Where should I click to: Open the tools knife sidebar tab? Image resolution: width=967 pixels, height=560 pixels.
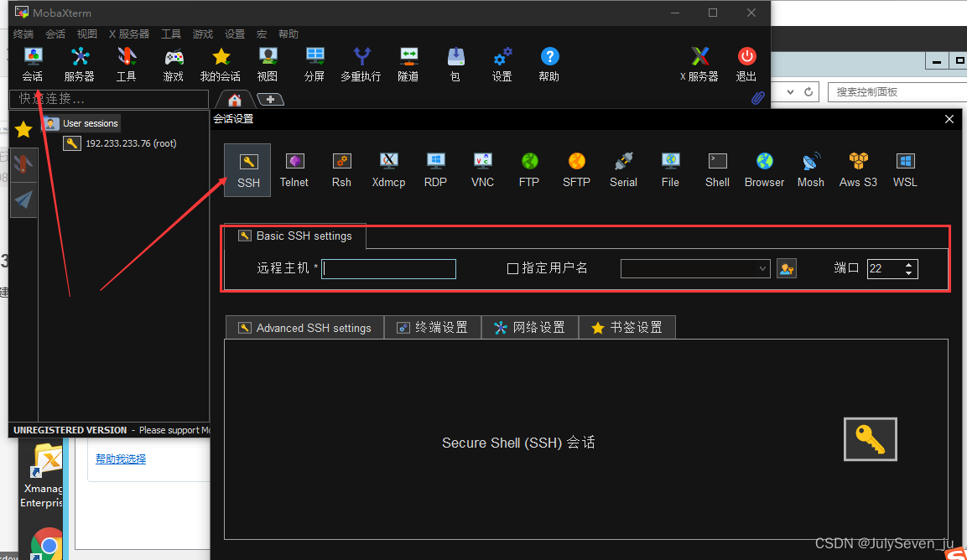pos(23,164)
